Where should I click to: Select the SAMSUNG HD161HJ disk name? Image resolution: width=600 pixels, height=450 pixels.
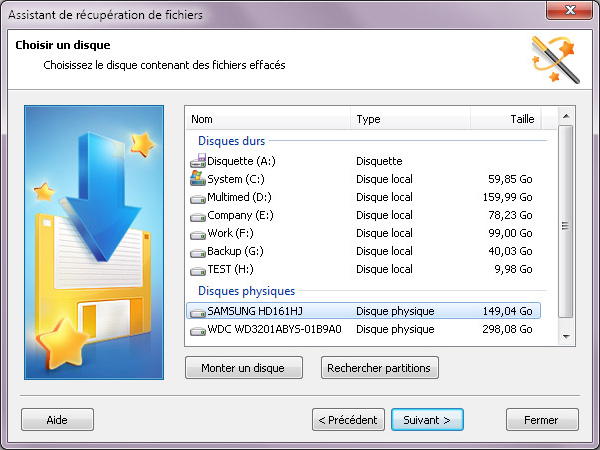coord(255,311)
